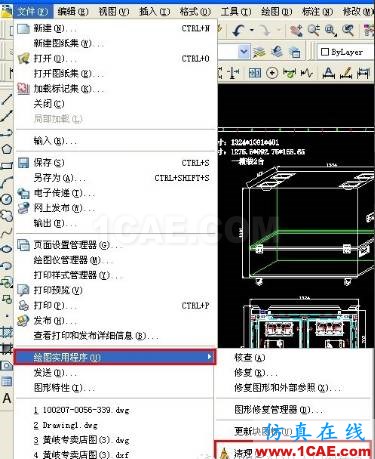Choose 另存为(A) menu entry
The height and width of the screenshot is (459, 375).
pyautogui.click(x=116, y=178)
